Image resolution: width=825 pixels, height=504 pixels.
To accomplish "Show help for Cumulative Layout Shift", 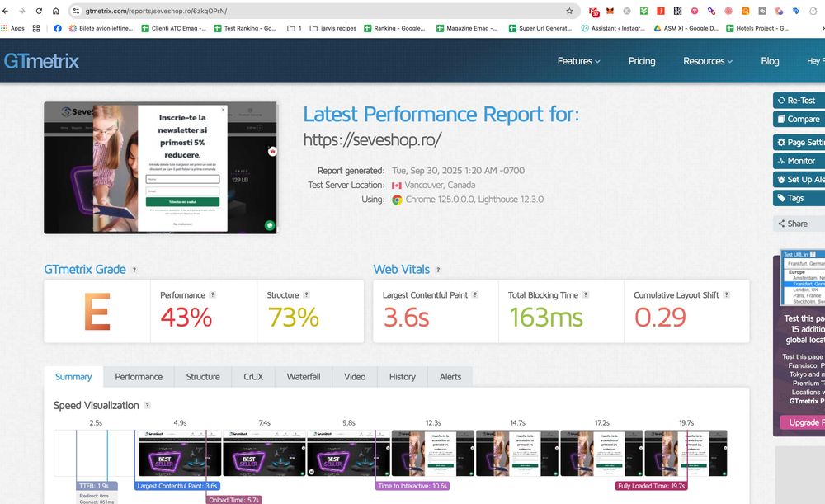I will (x=726, y=294).
